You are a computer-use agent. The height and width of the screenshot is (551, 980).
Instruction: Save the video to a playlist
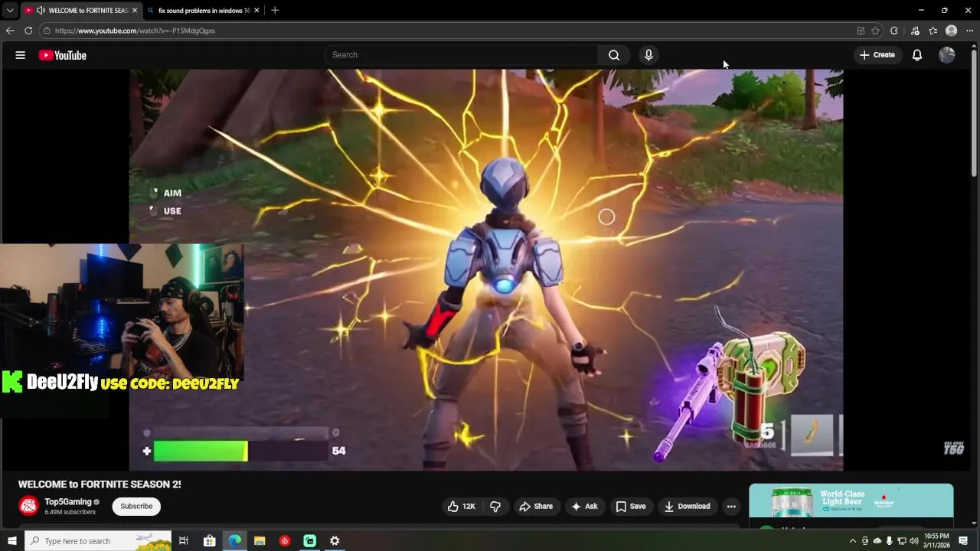[x=631, y=507]
